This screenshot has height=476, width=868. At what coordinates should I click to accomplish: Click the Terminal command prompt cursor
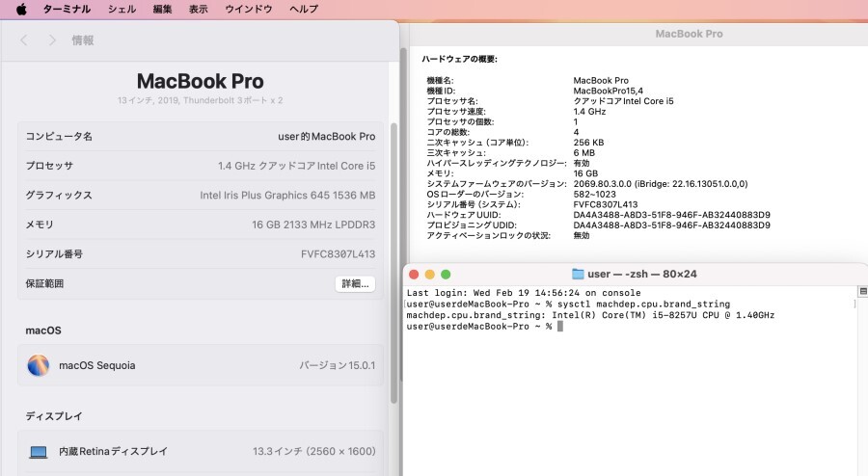559,327
